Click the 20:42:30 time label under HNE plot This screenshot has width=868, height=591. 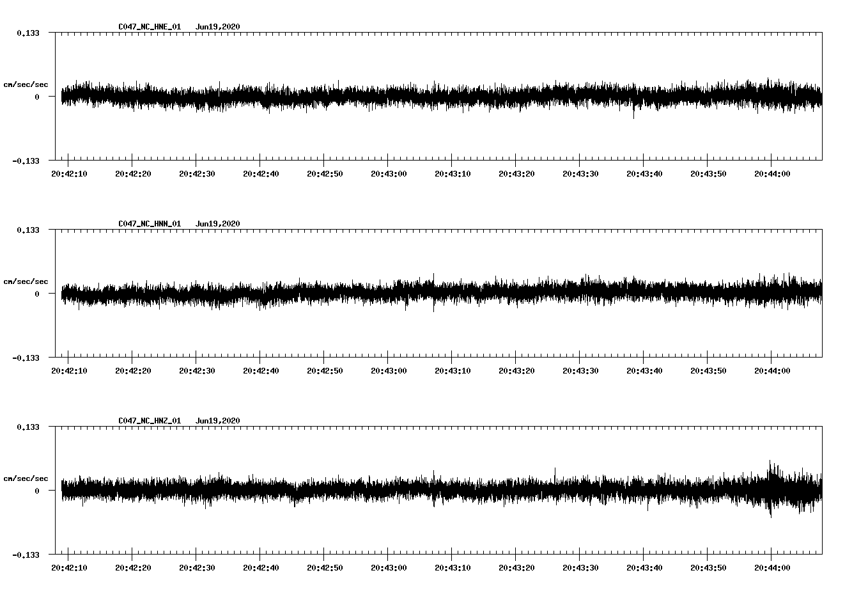pos(197,174)
